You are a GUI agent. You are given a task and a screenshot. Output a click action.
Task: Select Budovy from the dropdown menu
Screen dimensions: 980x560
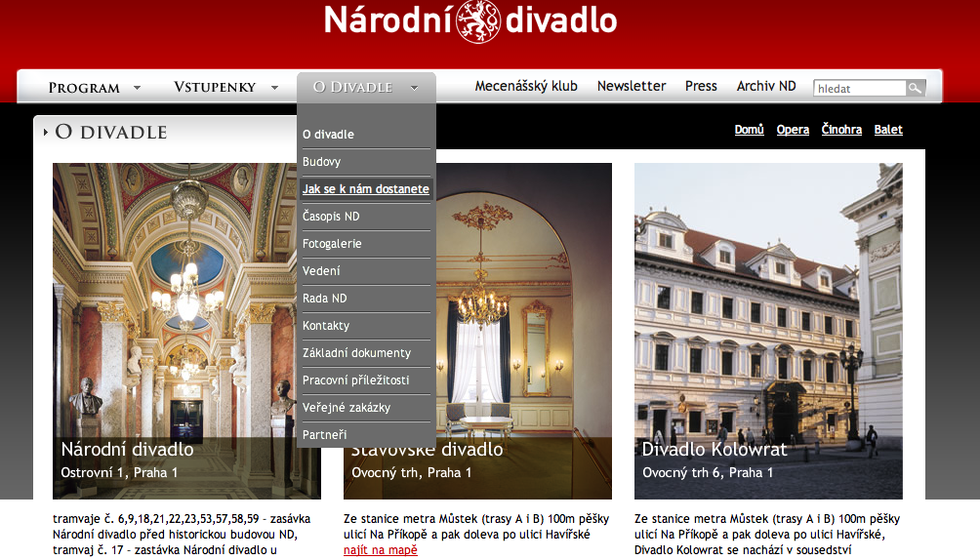(x=322, y=162)
